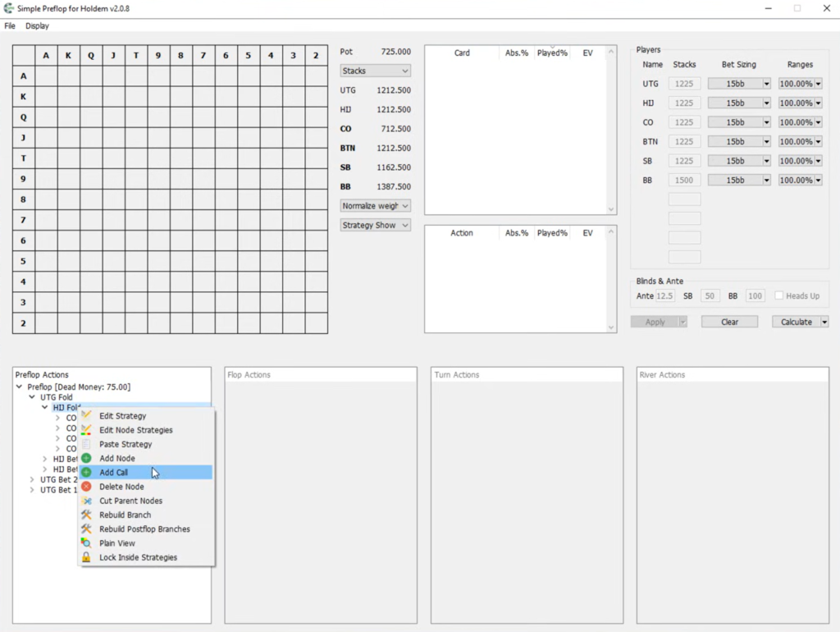Click the Ante input field
The width and height of the screenshot is (840, 632).
[x=664, y=296]
